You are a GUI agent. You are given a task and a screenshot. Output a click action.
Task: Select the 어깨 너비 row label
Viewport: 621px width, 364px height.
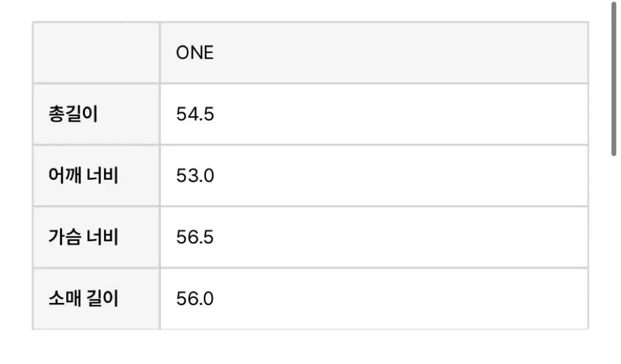(x=83, y=175)
